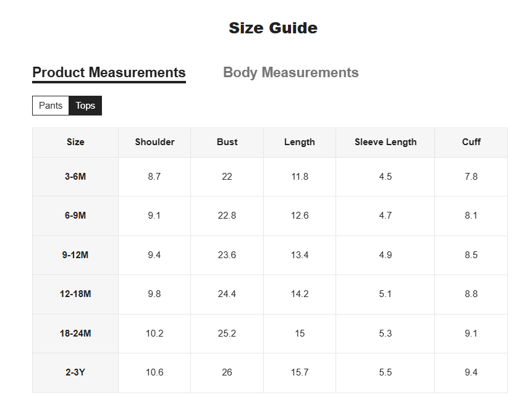Click the 10.2 shoulder value cell
The height and width of the screenshot is (415, 532).
tap(154, 333)
